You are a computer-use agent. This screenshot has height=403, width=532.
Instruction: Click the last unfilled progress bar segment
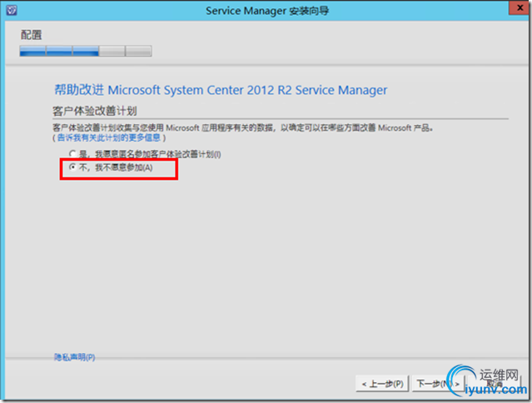(138, 51)
